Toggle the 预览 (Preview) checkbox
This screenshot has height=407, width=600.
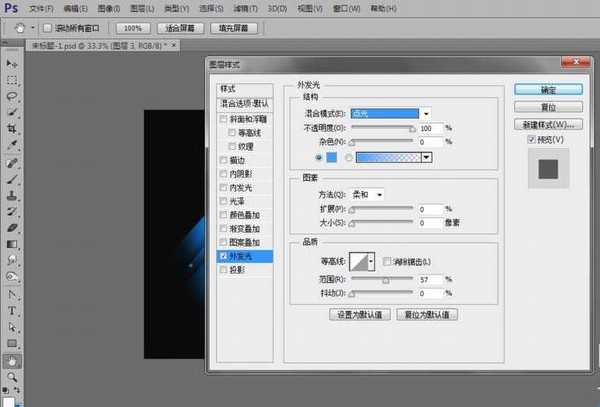532,140
